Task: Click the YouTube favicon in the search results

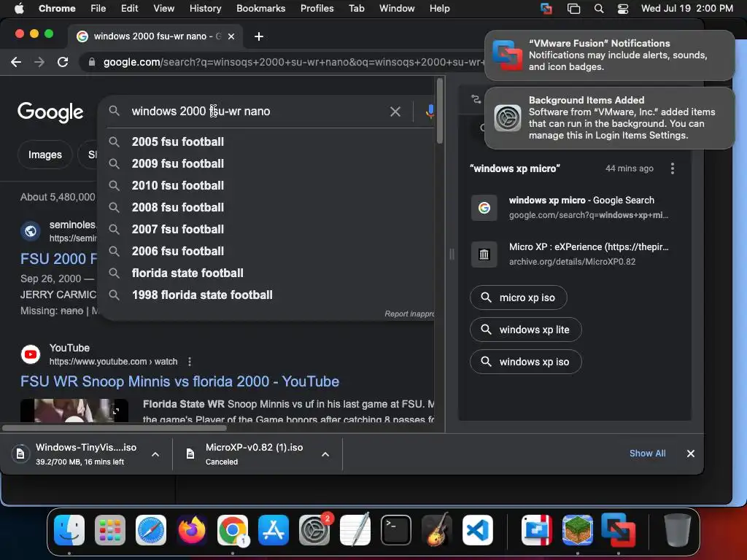Action: click(x=31, y=354)
